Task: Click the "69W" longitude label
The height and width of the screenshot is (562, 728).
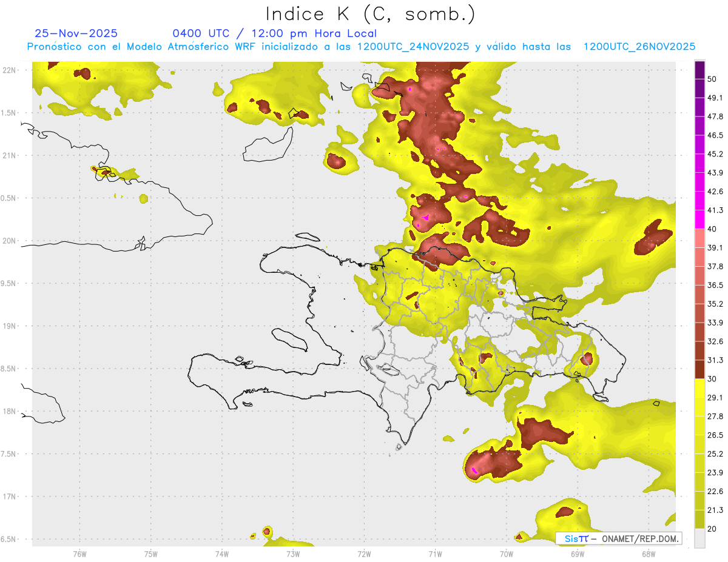Action: [578, 554]
